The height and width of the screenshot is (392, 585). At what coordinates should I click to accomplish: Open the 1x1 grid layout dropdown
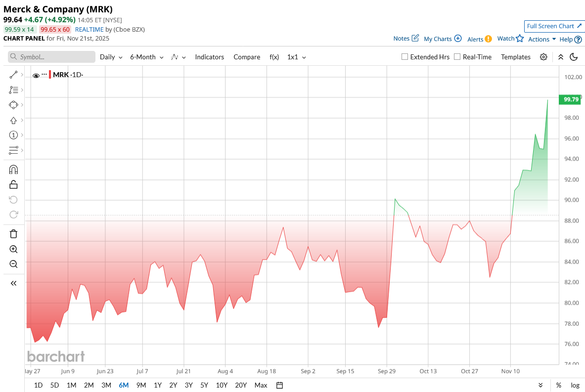click(297, 57)
